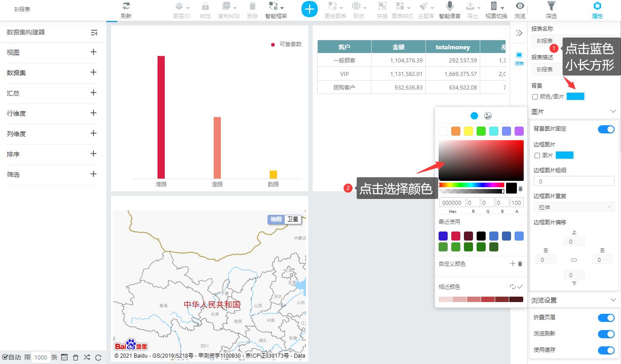Open the 智能语言 microphone tool

pyautogui.click(x=449, y=6)
